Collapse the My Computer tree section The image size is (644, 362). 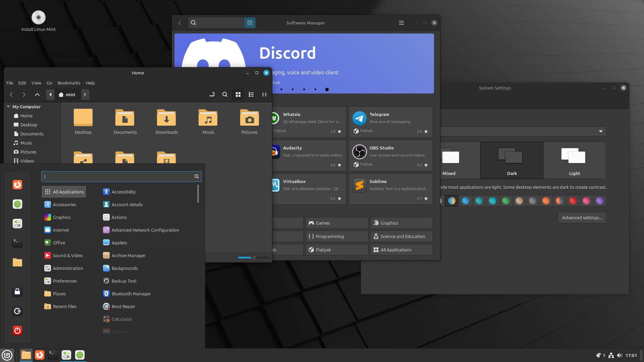coord(8,107)
